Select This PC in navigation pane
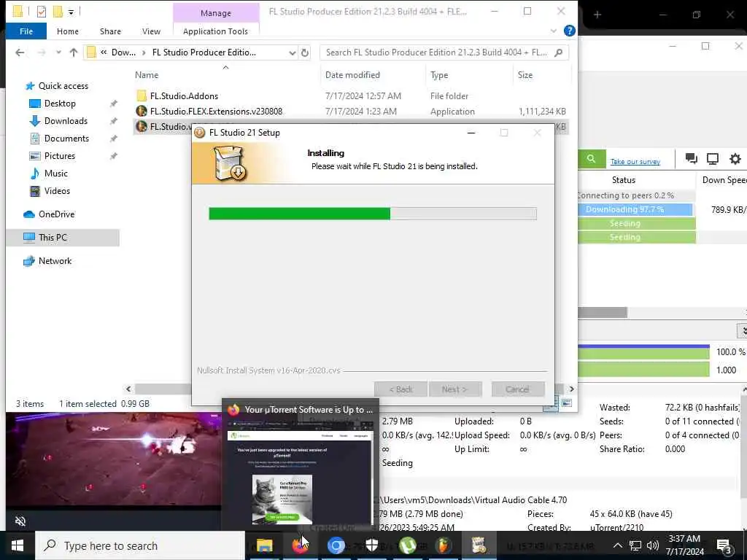 (x=53, y=238)
